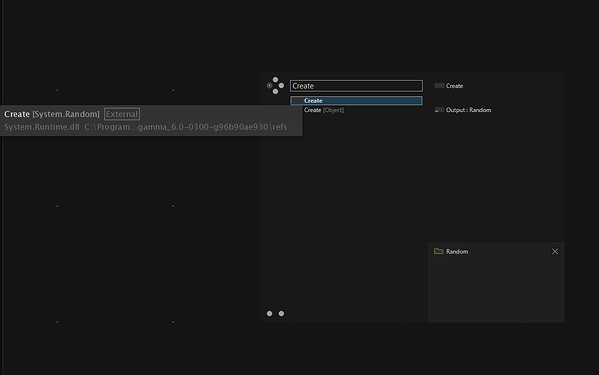Click the Random category label

pyautogui.click(x=457, y=252)
